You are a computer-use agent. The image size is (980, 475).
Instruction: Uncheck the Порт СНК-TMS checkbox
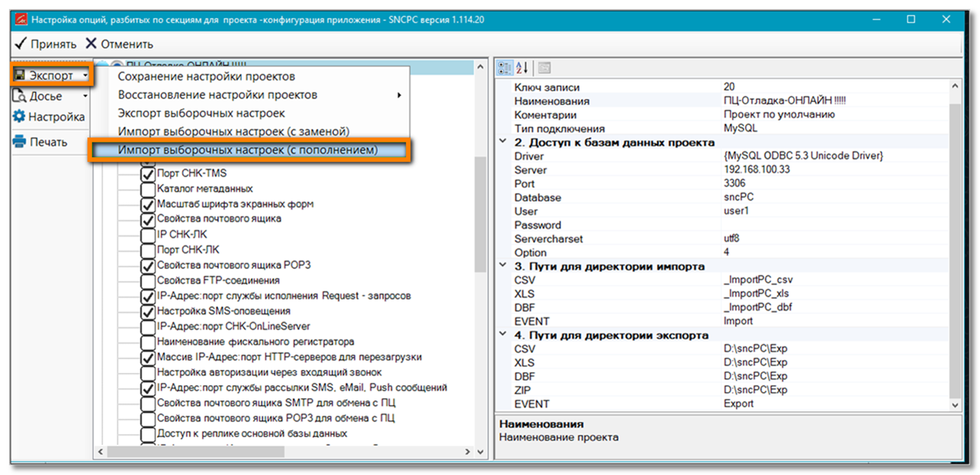click(x=148, y=174)
